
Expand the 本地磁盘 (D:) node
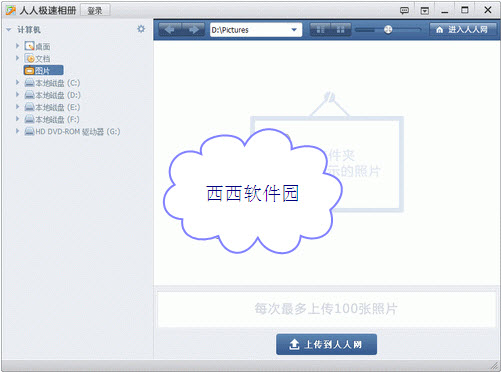point(17,95)
